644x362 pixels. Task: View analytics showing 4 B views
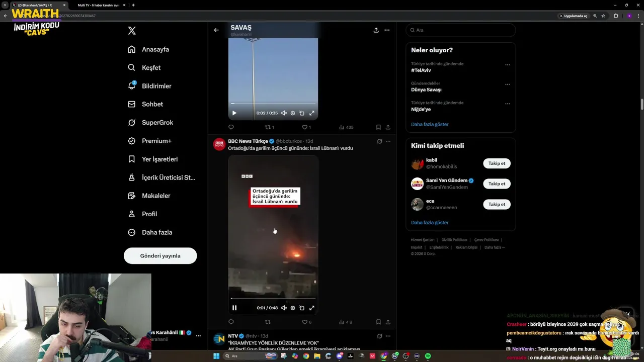[346, 322]
